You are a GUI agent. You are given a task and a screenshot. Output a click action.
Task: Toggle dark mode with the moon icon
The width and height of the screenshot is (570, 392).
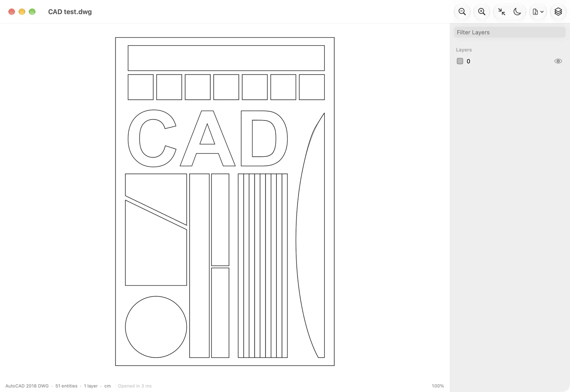(x=517, y=12)
